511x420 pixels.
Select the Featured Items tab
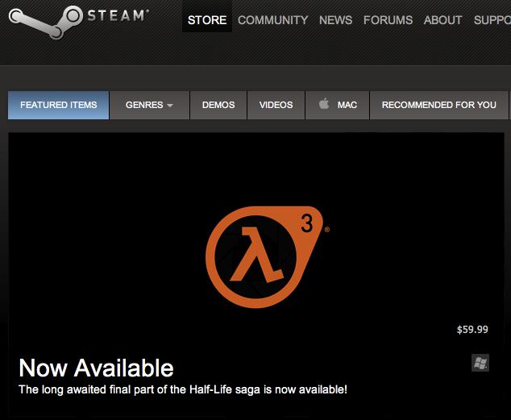point(58,105)
